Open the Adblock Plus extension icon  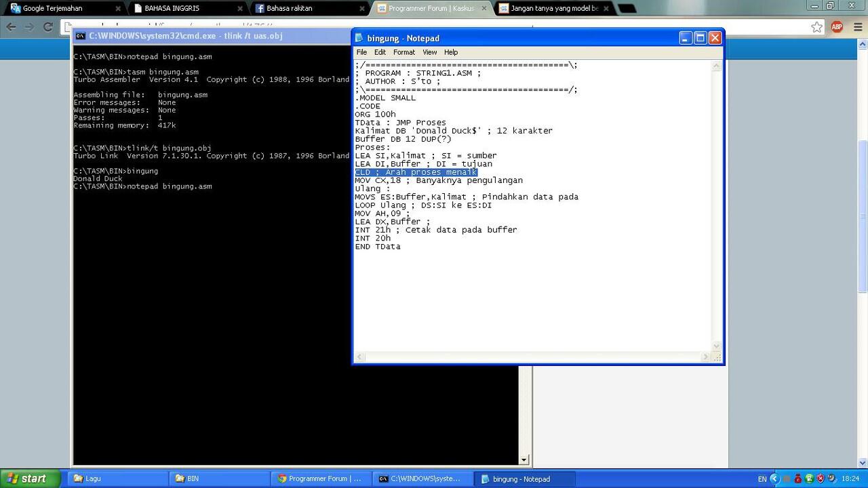[837, 27]
